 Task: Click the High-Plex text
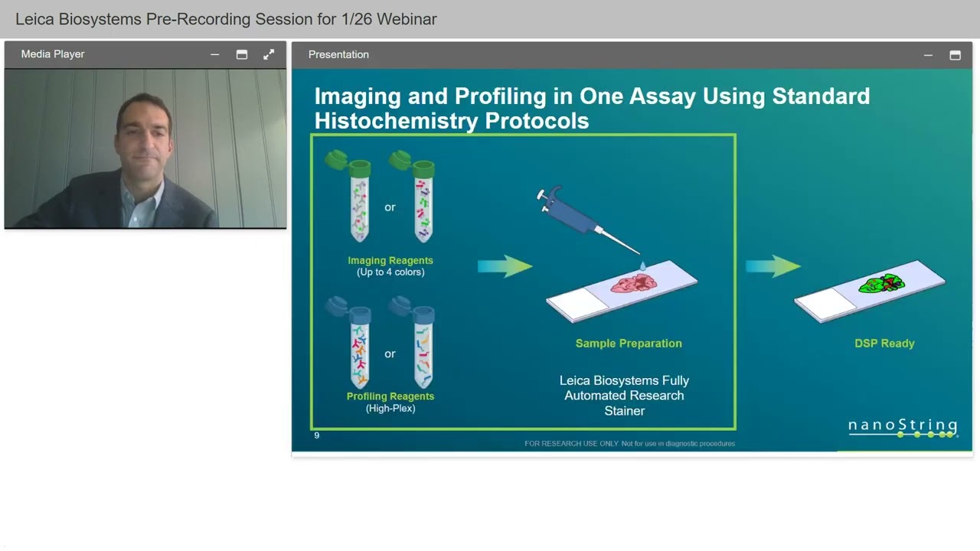[390, 409]
